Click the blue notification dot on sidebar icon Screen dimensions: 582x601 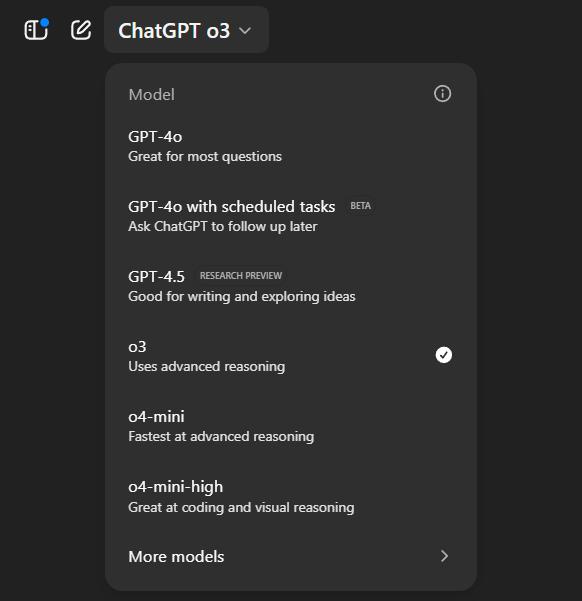click(45, 22)
